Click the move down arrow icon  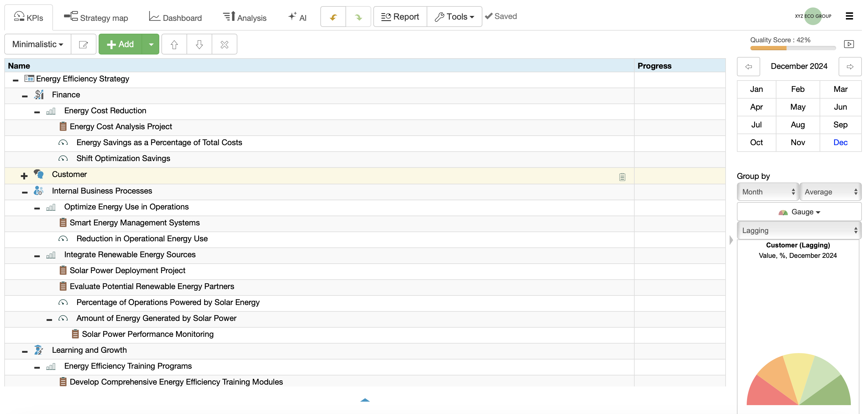(x=199, y=44)
